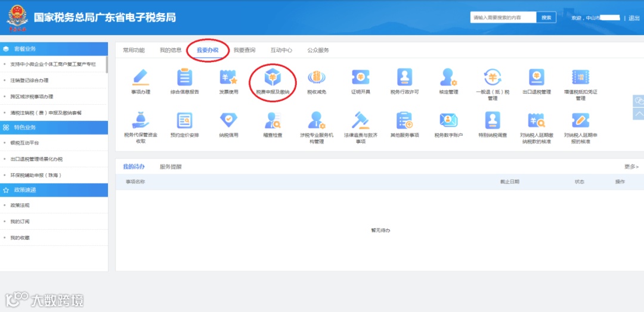This screenshot has width=644, height=312.
Task: Open 我的收藏 sidebar link
Action: [x=20, y=238]
